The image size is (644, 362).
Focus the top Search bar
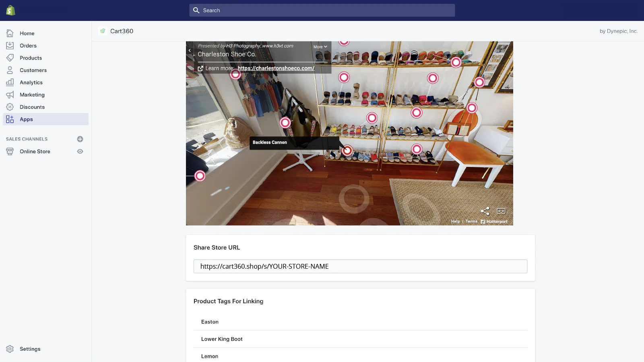tap(322, 10)
